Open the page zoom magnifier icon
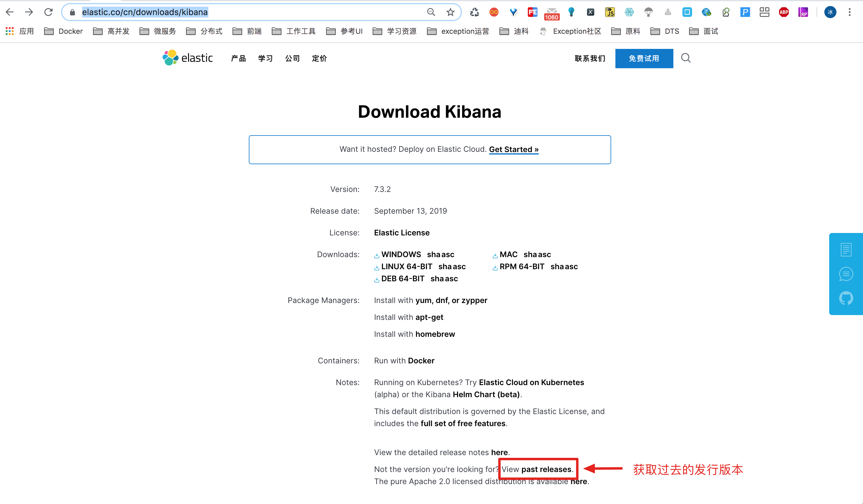This screenshot has height=504, width=863. tap(431, 12)
